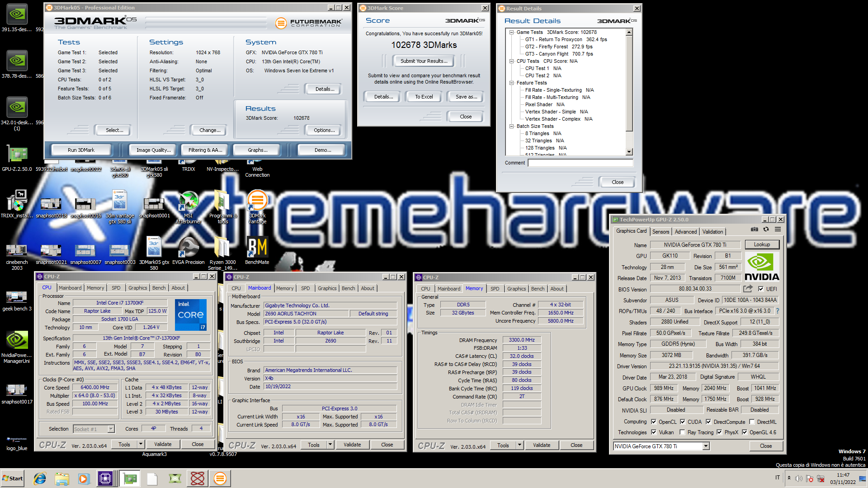Open the GPU selector dropdown in GPU-Z
This screenshot has width=868, height=488.
[x=706, y=446]
